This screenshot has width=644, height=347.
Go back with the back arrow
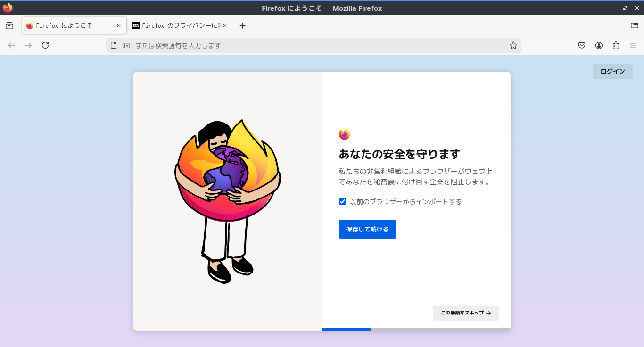11,45
